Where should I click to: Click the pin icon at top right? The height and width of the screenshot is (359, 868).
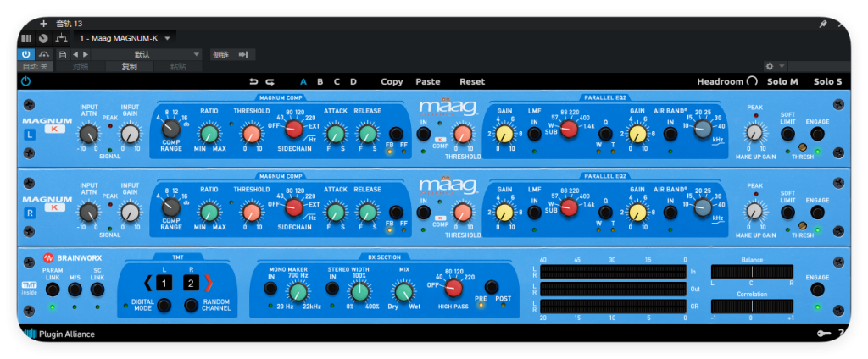[x=822, y=25]
